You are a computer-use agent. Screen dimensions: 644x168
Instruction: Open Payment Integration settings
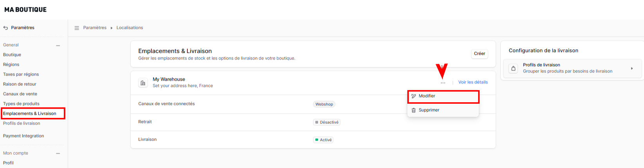(x=23, y=136)
